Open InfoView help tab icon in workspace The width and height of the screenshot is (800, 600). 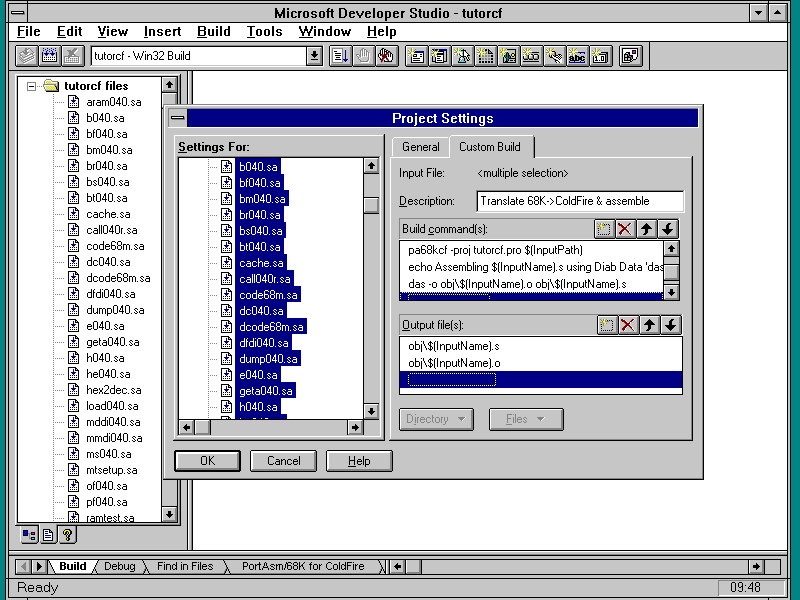pos(67,535)
